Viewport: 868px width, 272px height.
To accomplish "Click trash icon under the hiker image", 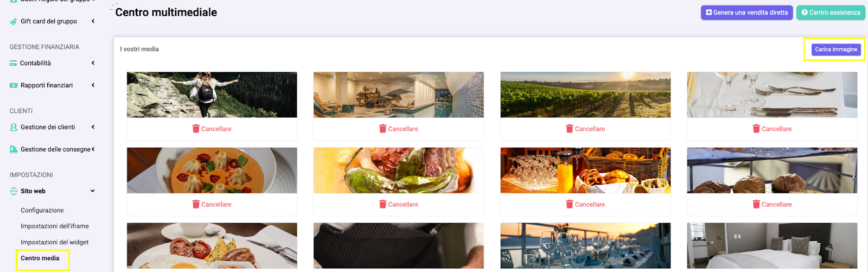I will (196, 129).
